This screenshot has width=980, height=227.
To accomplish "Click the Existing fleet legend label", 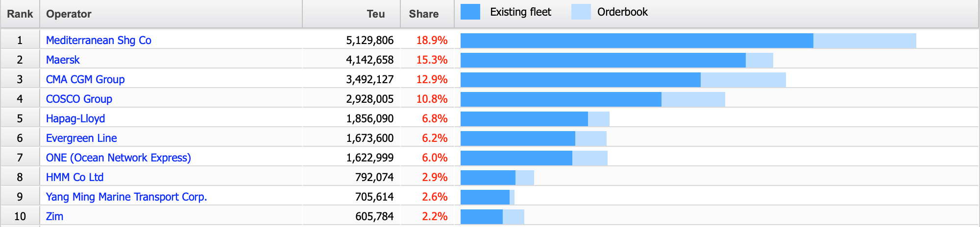I will click(x=520, y=12).
